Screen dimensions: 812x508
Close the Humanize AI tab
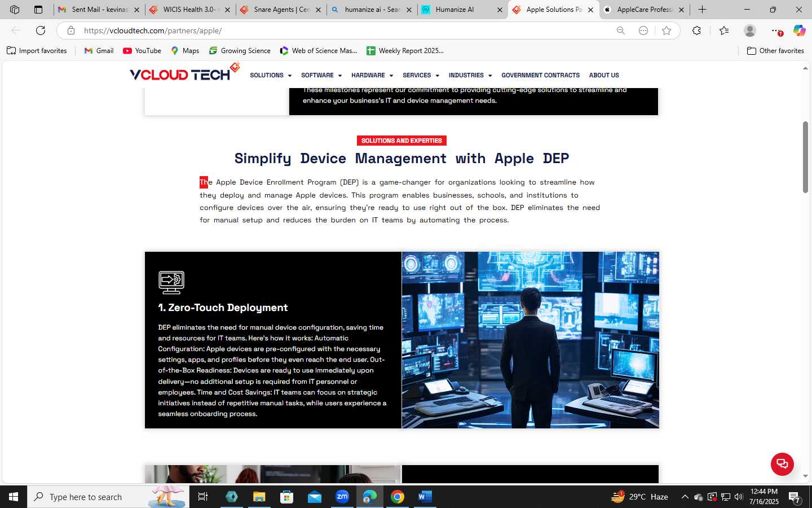(x=500, y=10)
